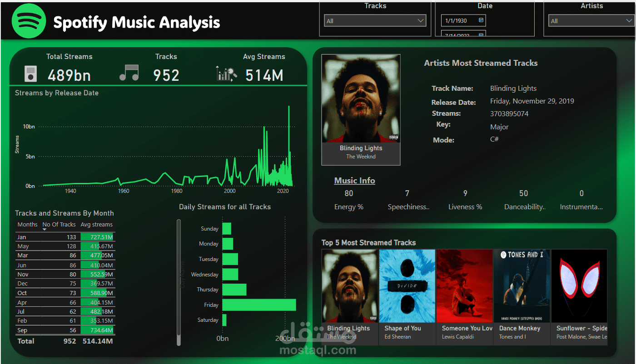Open calendar picker for start date 1/1/1930
Viewport: 636px width, 364px height.
481,20
